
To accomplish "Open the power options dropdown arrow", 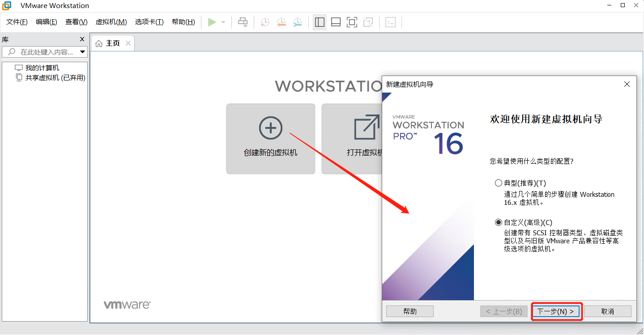I will [x=223, y=22].
